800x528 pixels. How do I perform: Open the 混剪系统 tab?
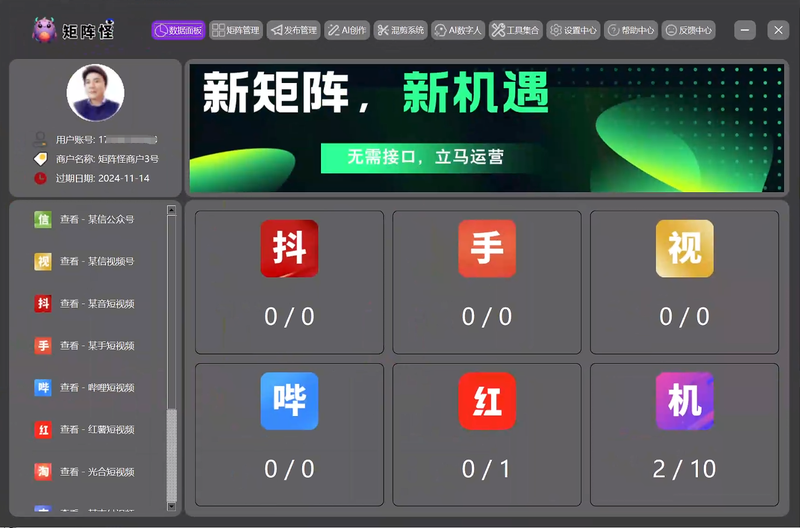(401, 31)
